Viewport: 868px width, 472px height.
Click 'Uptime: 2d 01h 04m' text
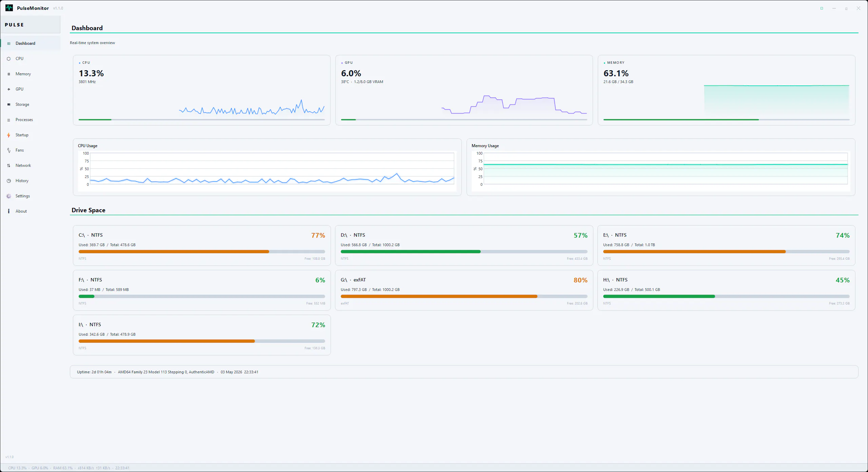(94, 372)
